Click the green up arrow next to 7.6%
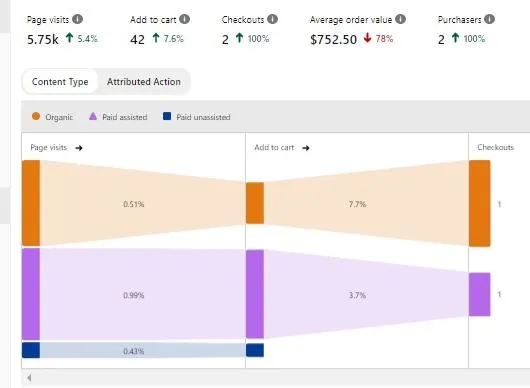This screenshot has height=388, width=530. pyautogui.click(x=156, y=38)
